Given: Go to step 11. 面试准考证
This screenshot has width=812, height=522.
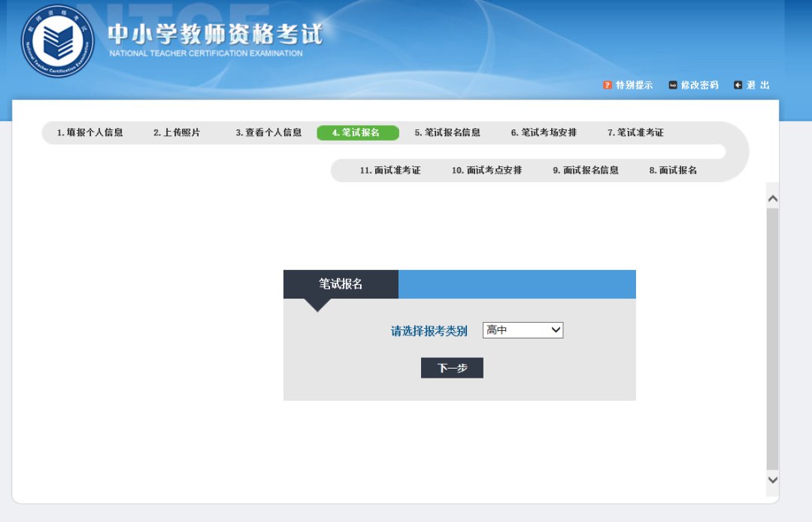Looking at the screenshot, I should (390, 171).
